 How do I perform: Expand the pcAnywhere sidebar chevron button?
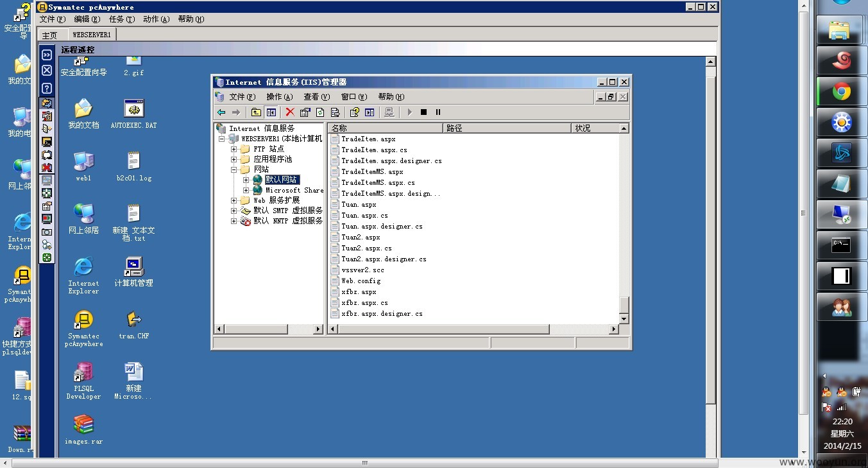pos(47,55)
